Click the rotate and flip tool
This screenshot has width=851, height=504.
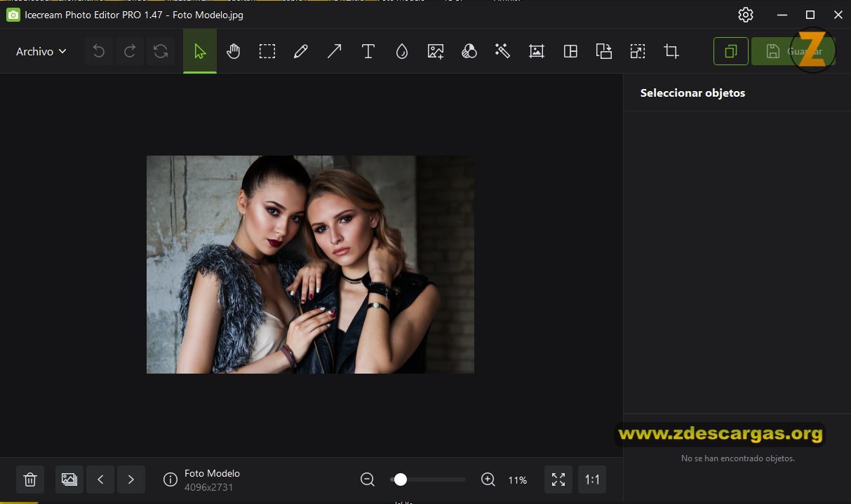pyautogui.click(x=604, y=51)
